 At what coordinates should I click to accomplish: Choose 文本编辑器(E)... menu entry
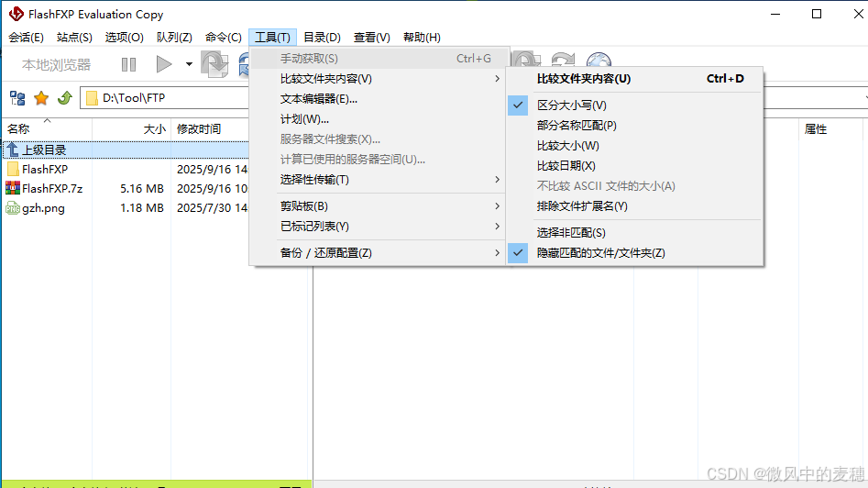379,98
